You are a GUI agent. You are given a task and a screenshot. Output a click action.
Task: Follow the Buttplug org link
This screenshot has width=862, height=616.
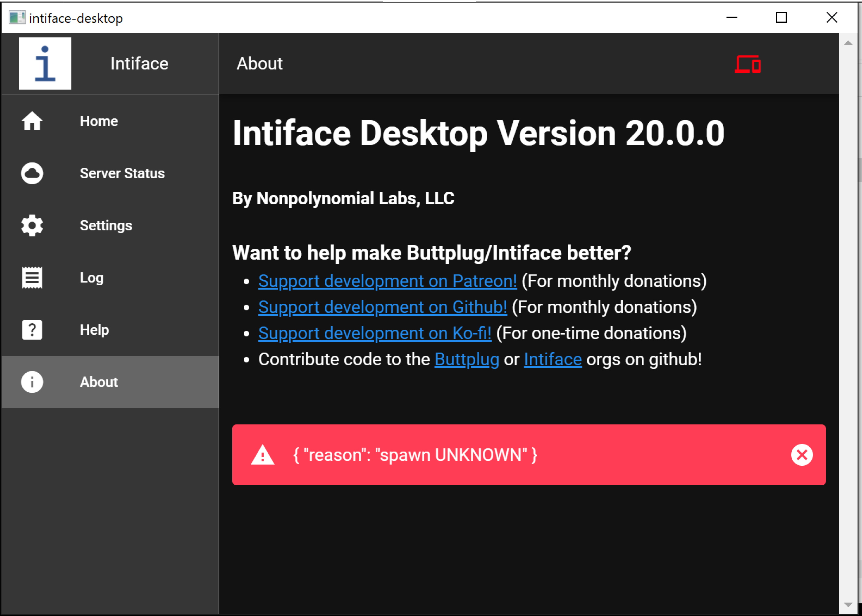(467, 360)
